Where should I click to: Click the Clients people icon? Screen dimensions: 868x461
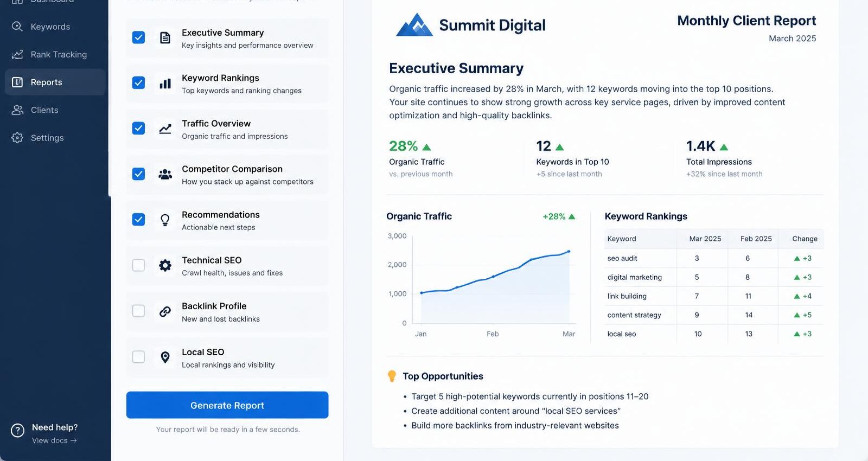17,110
